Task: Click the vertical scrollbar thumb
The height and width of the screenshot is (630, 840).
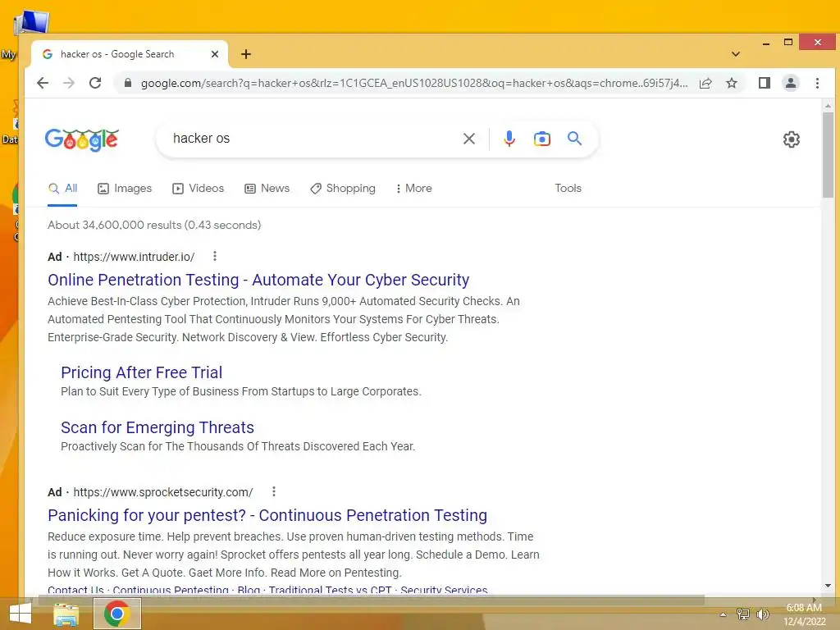Action: [828, 155]
